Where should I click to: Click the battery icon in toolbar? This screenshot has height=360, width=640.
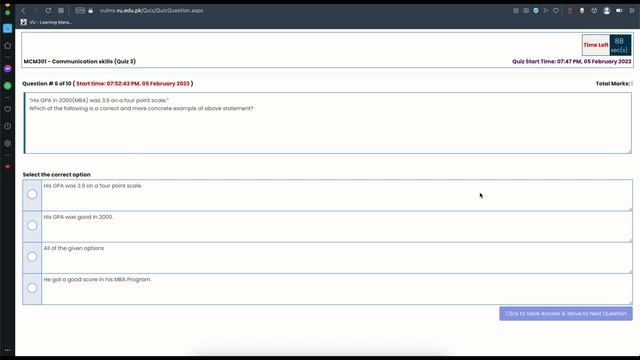[x=619, y=11]
